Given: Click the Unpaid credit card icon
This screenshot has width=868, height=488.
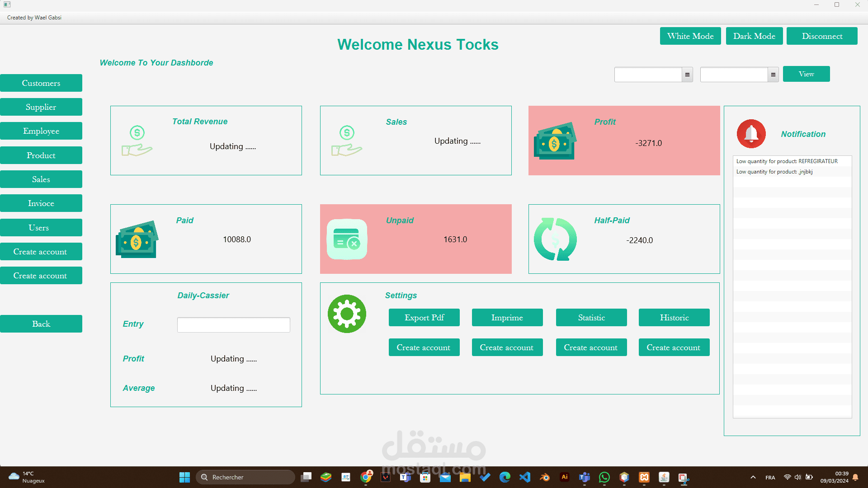Looking at the screenshot, I should (347, 239).
